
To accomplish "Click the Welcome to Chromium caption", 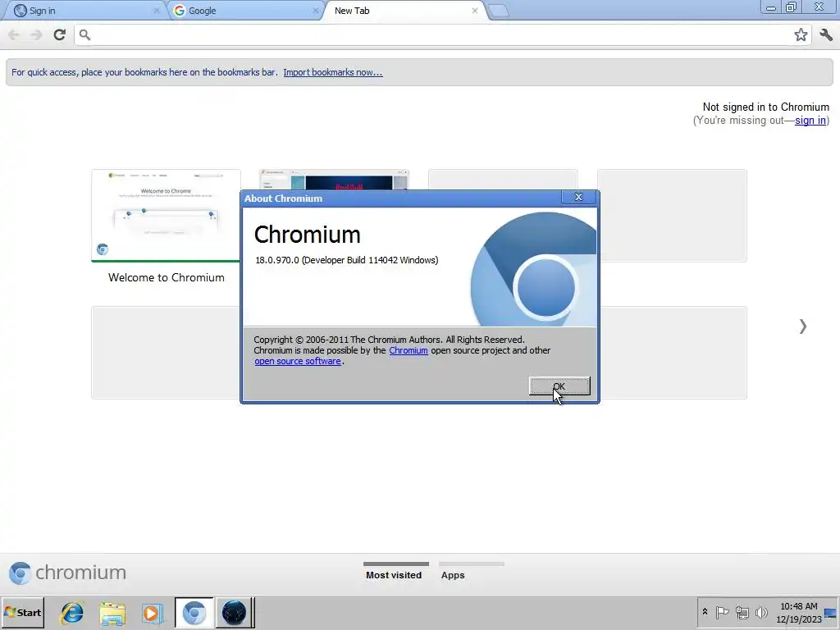I will (x=166, y=277).
